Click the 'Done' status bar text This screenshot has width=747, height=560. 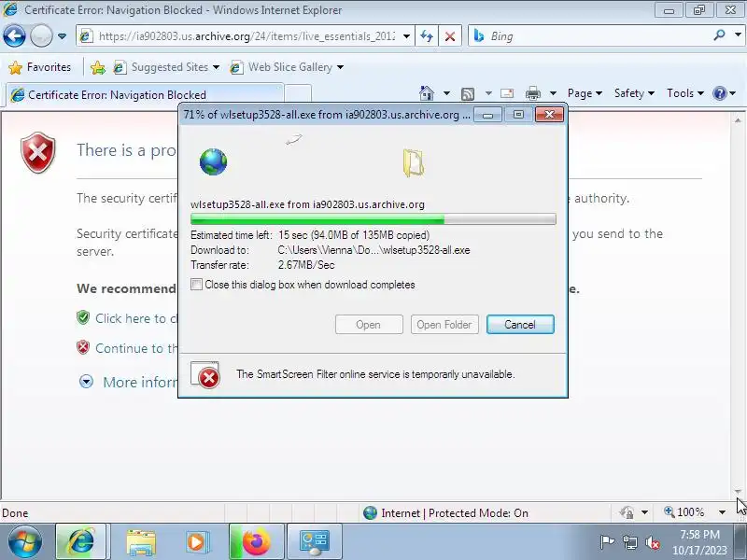coord(15,512)
